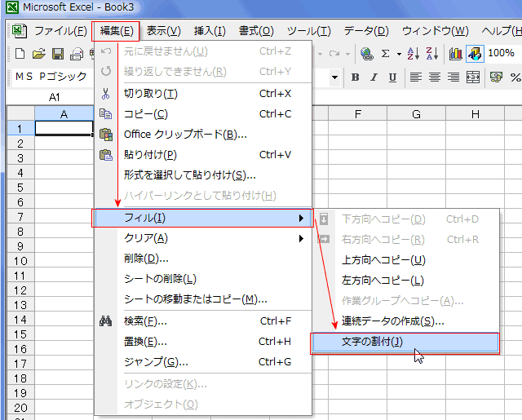The image size is (522, 420).
Task: Select Justify (文字の割付) in submenu
Action: point(405,343)
